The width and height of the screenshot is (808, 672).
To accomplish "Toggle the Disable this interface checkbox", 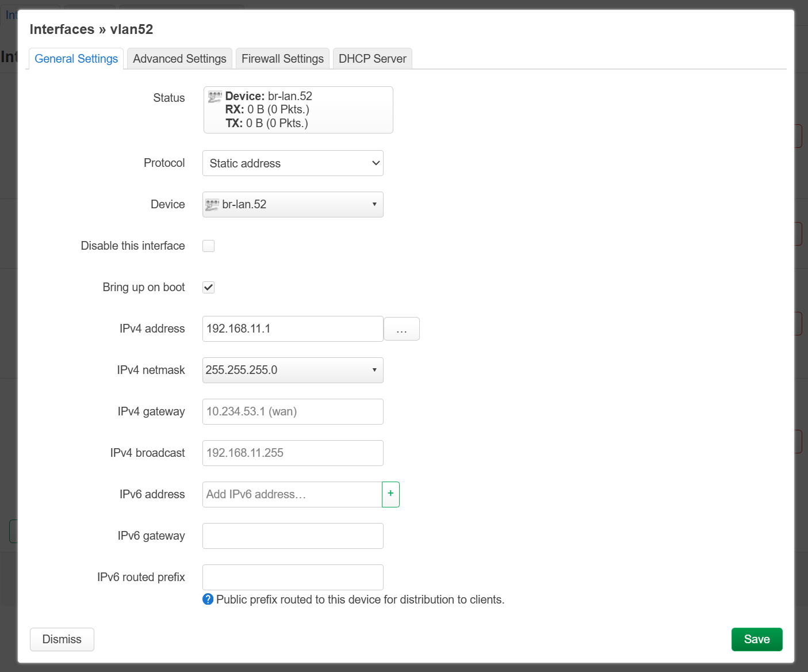I will point(209,246).
